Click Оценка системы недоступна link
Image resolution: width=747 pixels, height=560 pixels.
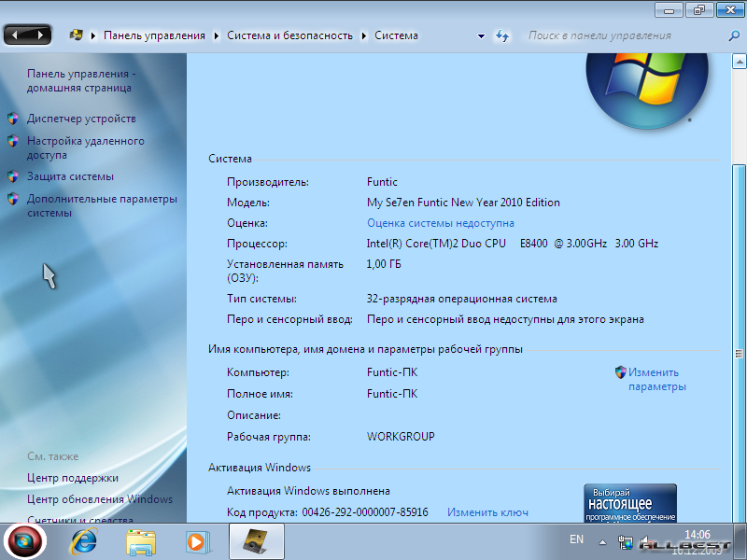coord(441,223)
